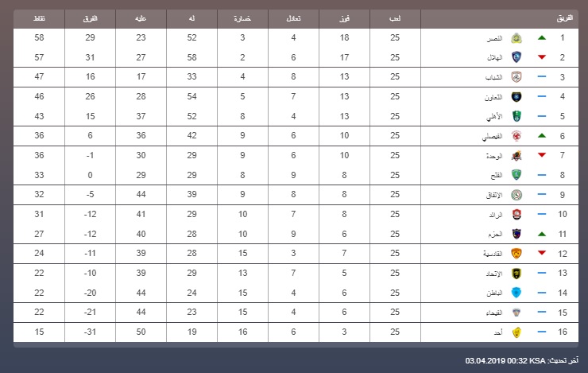Click the فوز wins column header
Screen dimensions: 588x373
coord(344,18)
